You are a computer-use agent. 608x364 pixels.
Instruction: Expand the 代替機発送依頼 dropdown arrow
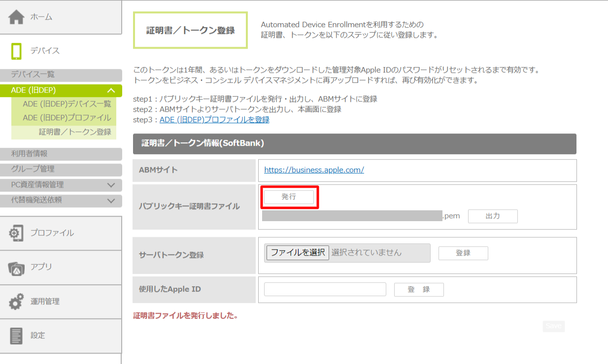pyautogui.click(x=111, y=200)
